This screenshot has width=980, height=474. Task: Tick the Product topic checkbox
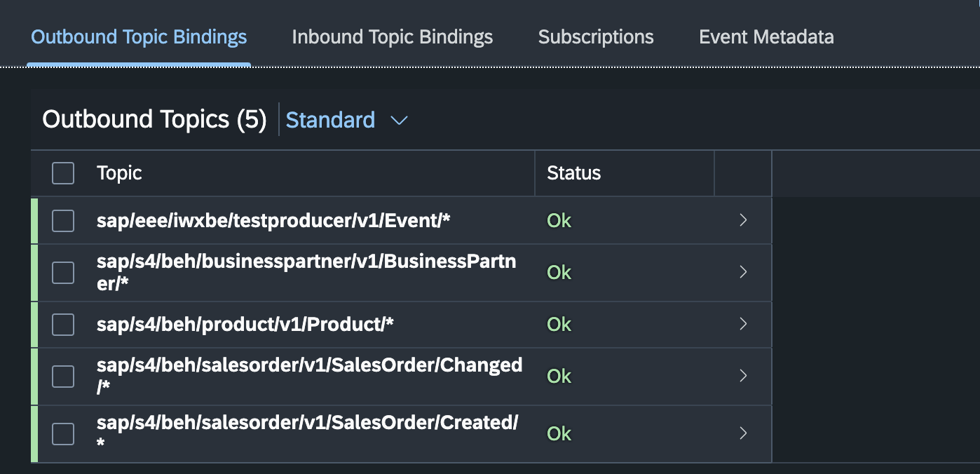click(63, 325)
